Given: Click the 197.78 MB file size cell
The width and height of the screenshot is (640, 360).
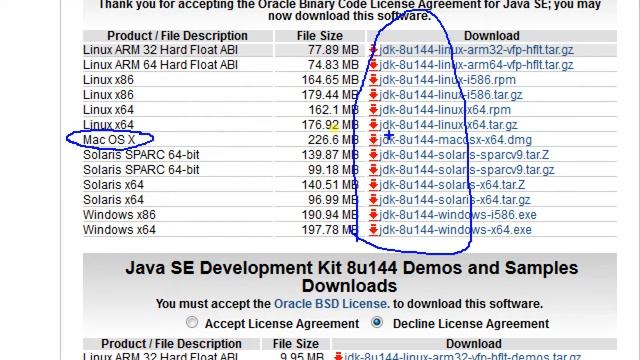Looking at the screenshot, I should coord(330,230).
